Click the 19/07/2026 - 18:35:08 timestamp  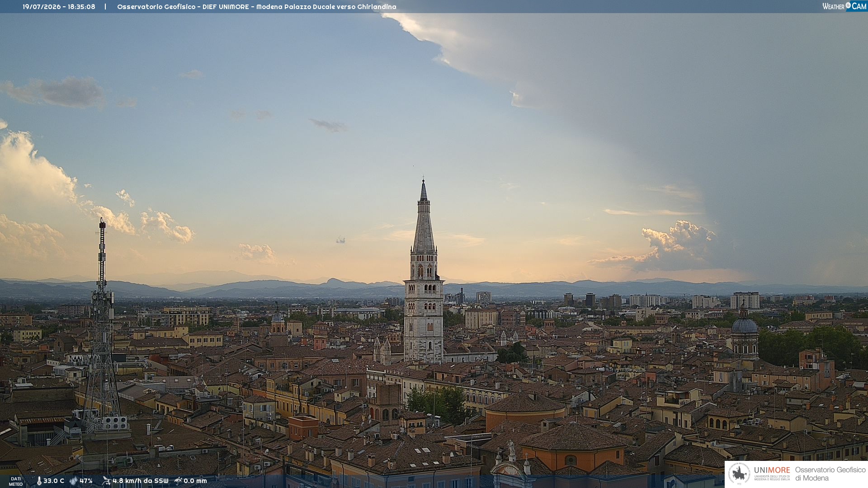click(59, 7)
